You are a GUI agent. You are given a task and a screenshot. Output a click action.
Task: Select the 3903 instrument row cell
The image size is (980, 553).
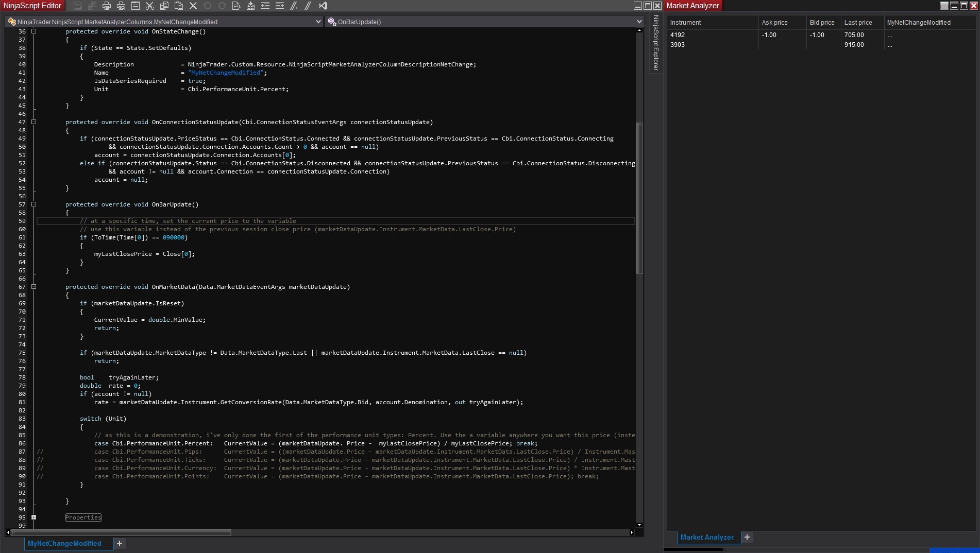(x=712, y=45)
